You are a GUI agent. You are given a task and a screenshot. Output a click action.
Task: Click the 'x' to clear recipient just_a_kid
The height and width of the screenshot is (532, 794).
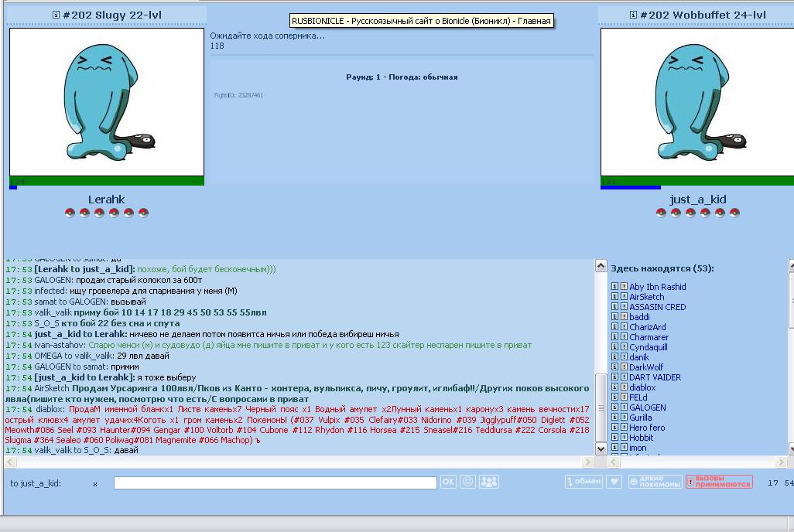pos(94,484)
